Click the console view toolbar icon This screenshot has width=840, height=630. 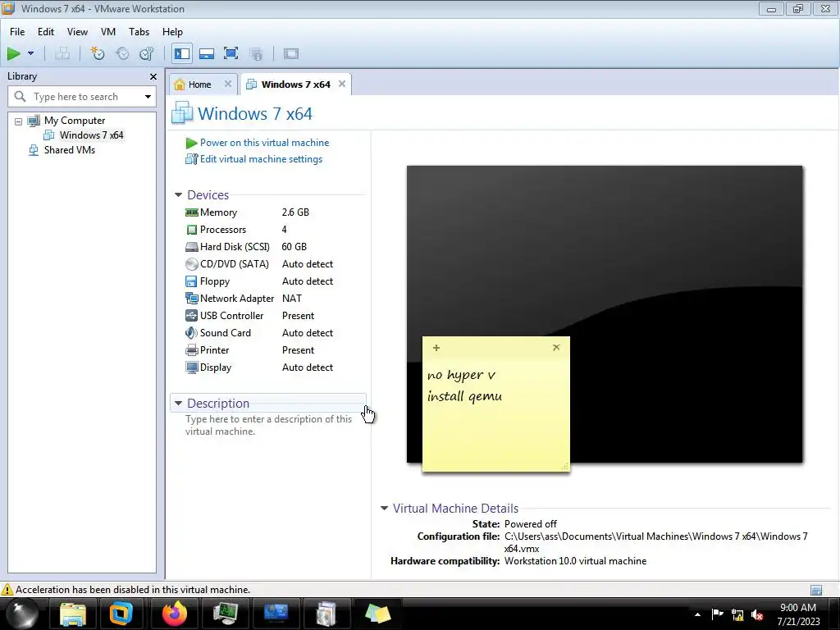(291, 53)
